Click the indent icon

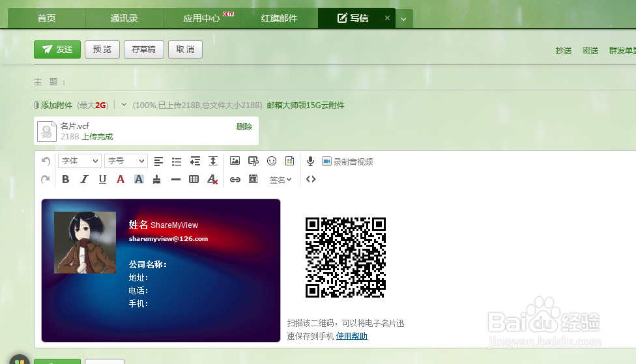coord(195,161)
